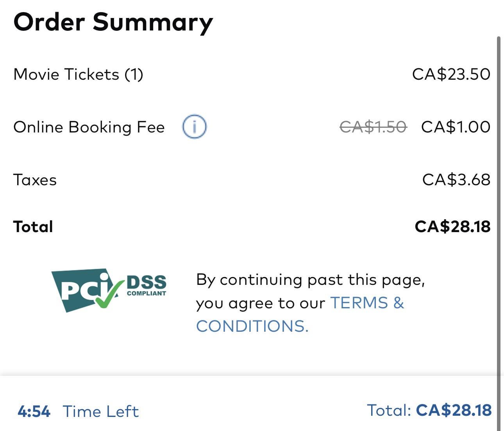The height and width of the screenshot is (431, 504).
Task: Click the Time Left label
Action: tap(101, 411)
